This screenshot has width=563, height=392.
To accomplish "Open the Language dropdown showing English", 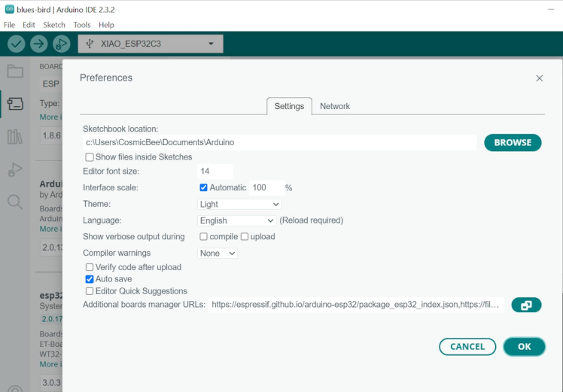I will pos(236,220).
